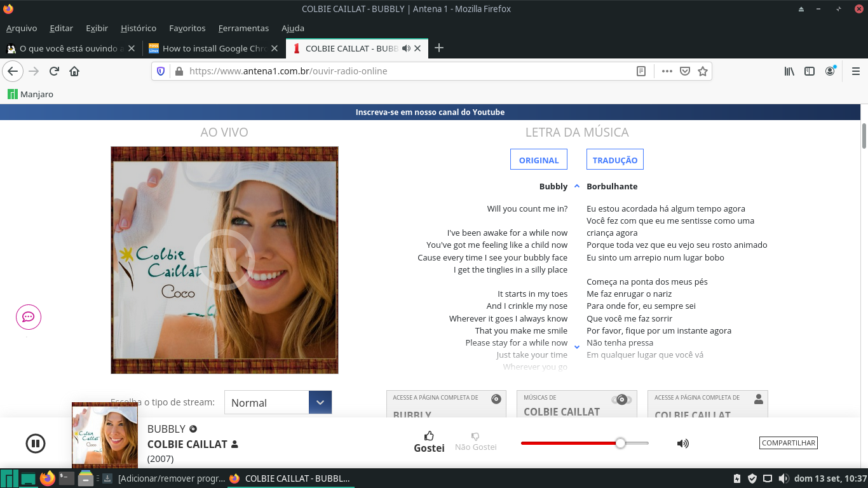868x488 pixels.
Task: Open the COLBIE CAILLAT artist page card
Action: coord(708,404)
